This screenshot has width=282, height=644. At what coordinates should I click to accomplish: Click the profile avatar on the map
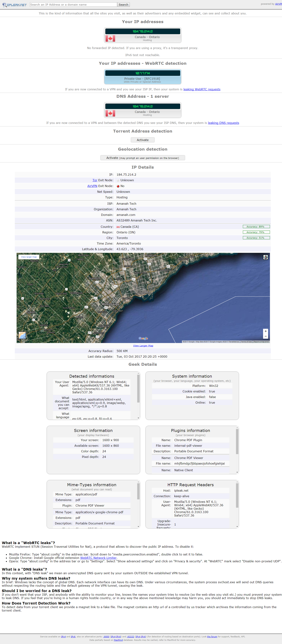point(265,257)
